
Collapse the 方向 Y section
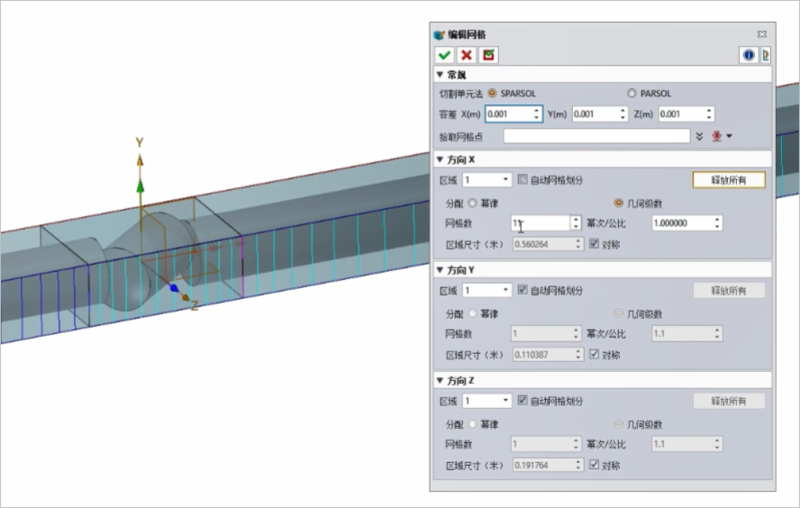[440, 270]
